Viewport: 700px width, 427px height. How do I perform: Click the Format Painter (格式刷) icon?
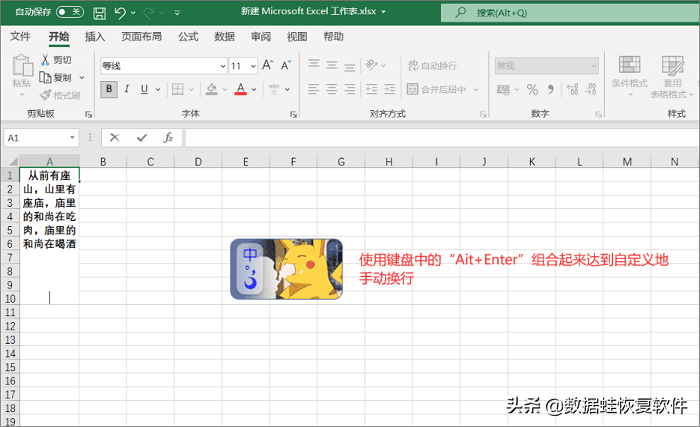(45, 95)
